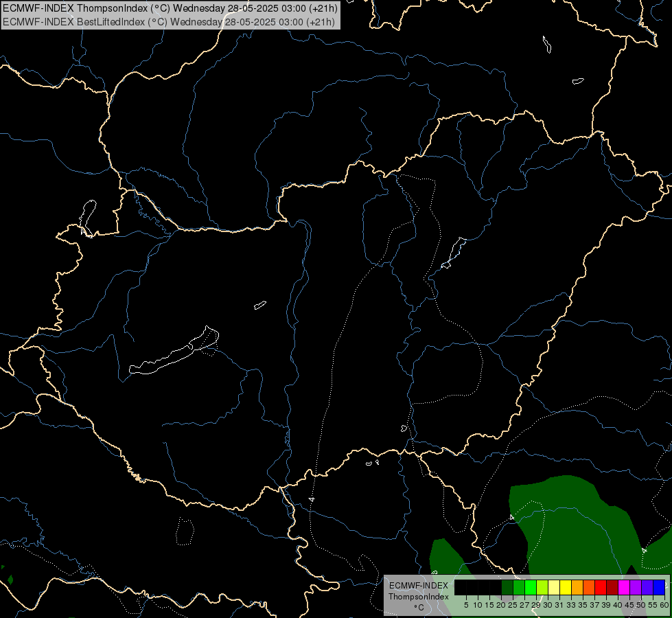The width and height of the screenshot is (672, 618).
Task: Click the legend tick value '25'
Action: pyautogui.click(x=513, y=605)
